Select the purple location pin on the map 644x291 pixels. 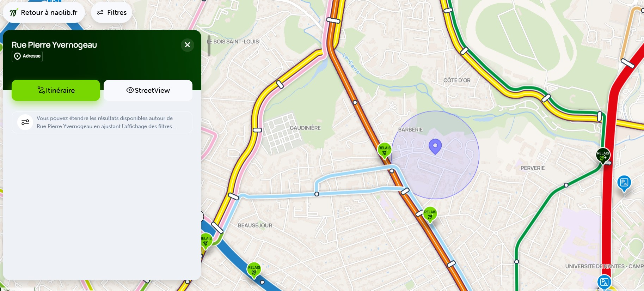435,146
